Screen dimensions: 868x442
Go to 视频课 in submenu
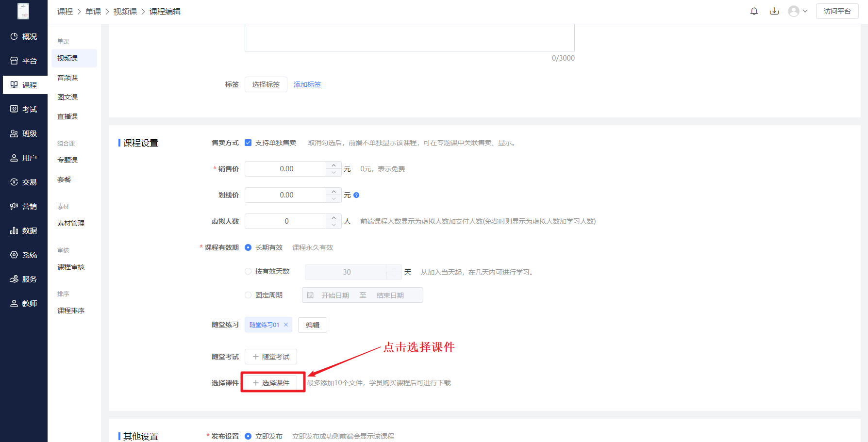coord(74,58)
